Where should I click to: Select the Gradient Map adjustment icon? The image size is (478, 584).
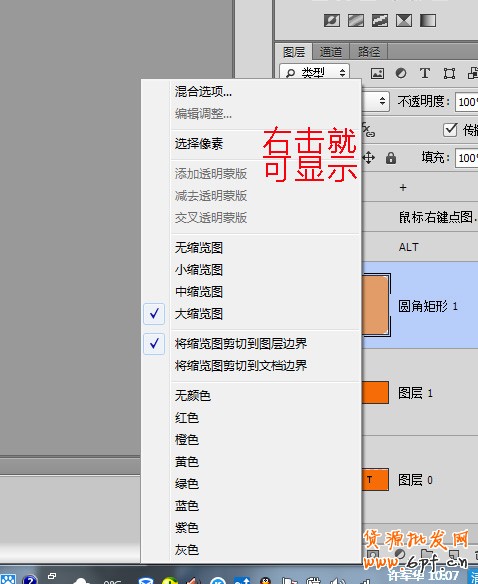tap(428, 20)
